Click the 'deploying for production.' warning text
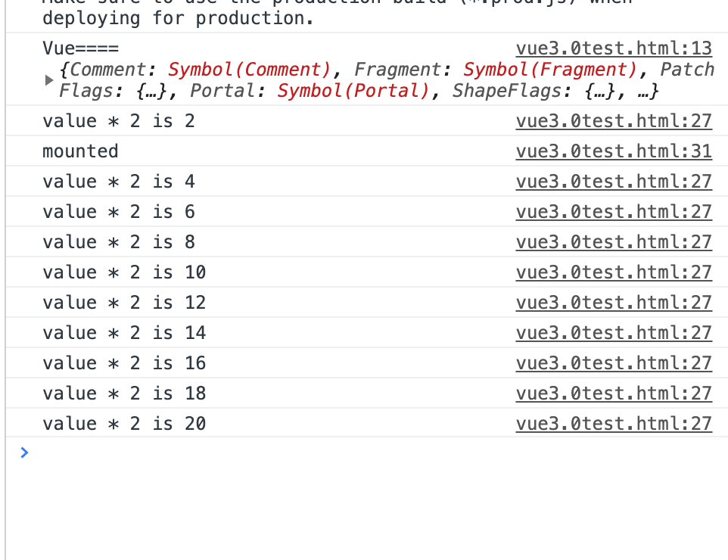This screenshot has width=728, height=560. click(179, 19)
